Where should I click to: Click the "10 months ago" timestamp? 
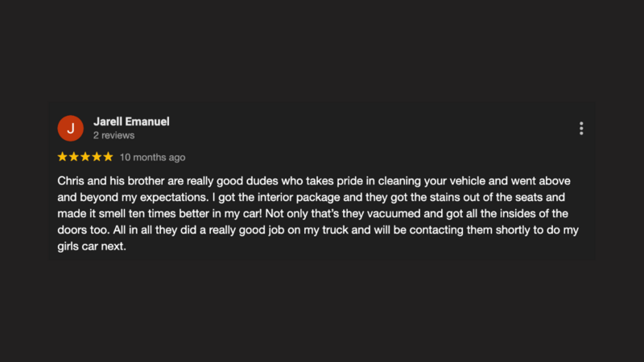pos(152,157)
